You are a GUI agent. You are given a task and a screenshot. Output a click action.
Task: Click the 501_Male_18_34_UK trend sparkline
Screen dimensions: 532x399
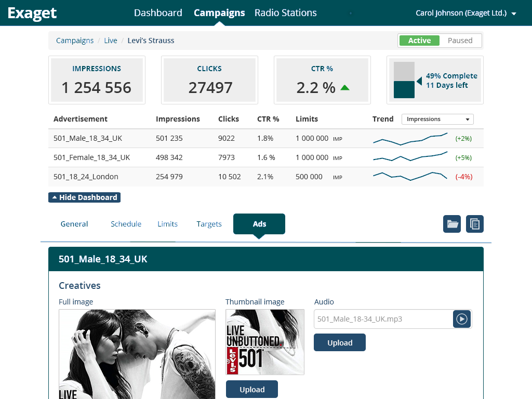pyautogui.click(x=410, y=138)
